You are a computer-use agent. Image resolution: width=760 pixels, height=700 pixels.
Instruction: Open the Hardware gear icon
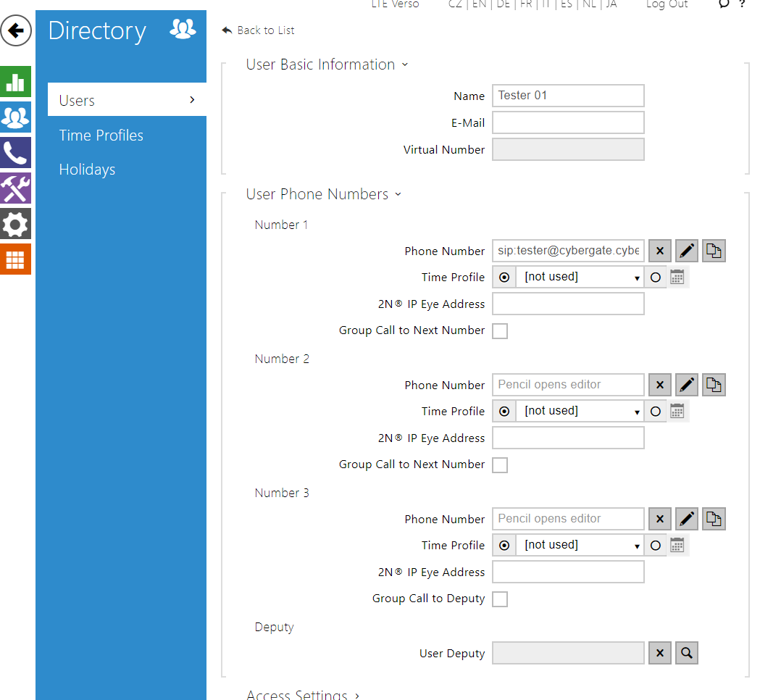pyautogui.click(x=15, y=224)
